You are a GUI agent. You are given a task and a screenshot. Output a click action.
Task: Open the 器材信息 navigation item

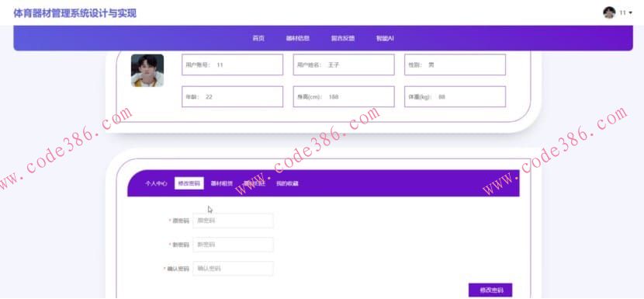tap(298, 38)
